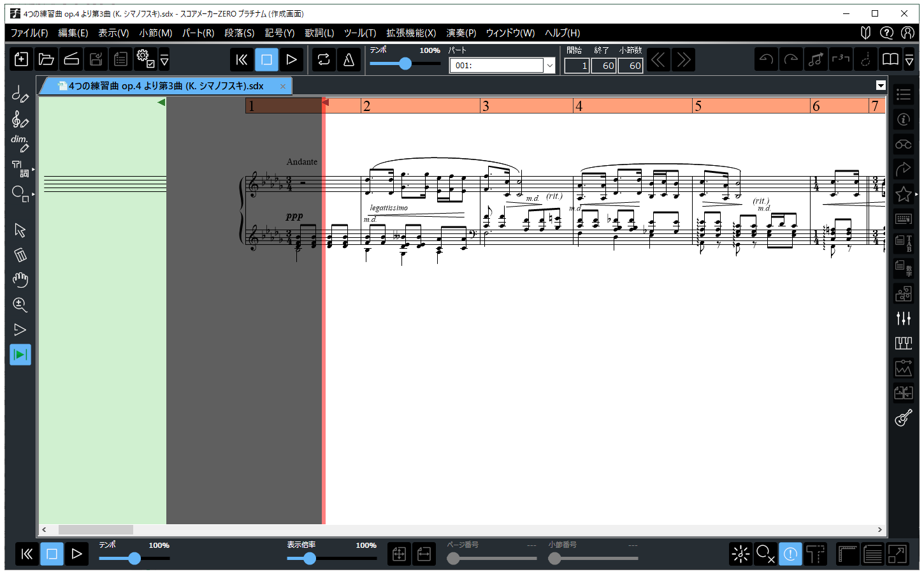This screenshot has height=574, width=924.
Task: Adjust the 表示倍率 zoom slider
Action: coord(310,559)
